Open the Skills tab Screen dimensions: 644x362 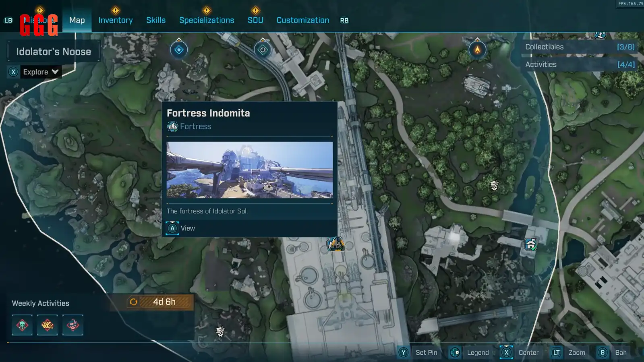pyautogui.click(x=156, y=20)
